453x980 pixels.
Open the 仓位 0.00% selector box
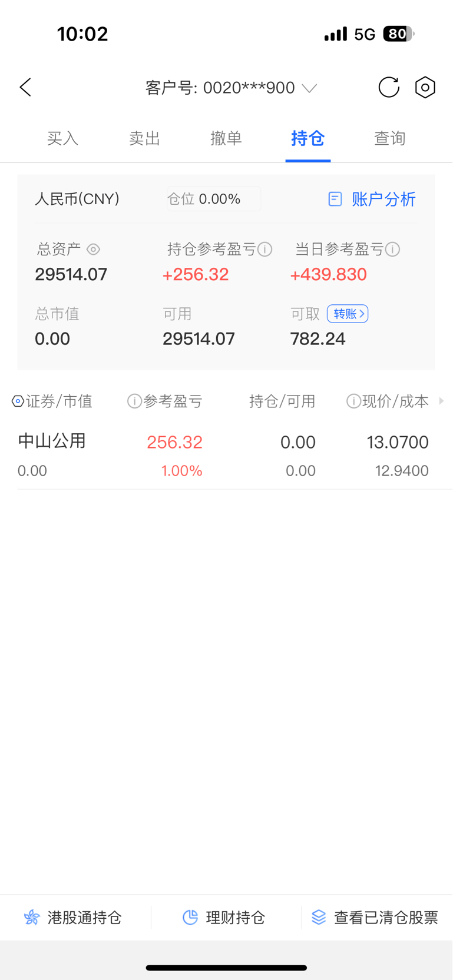point(214,199)
